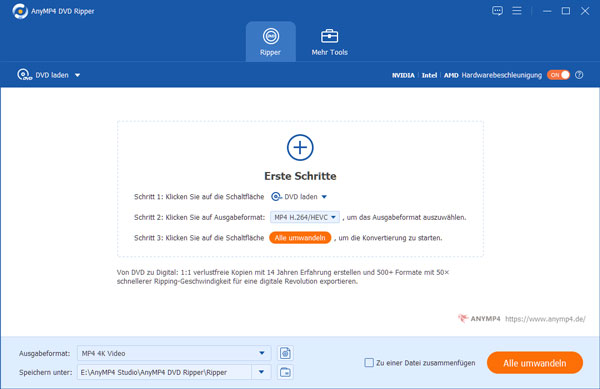Click the hardware acceleration help question icon
600x389 pixels.
tap(579, 75)
